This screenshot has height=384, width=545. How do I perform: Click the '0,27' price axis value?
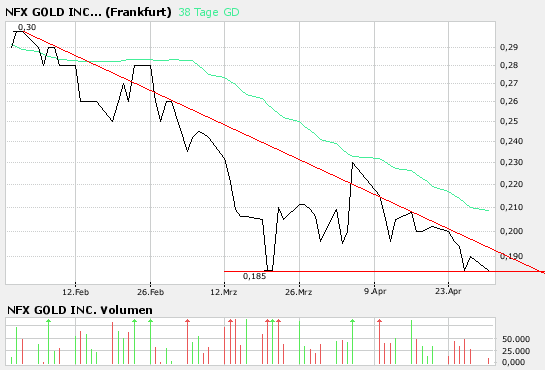point(509,83)
